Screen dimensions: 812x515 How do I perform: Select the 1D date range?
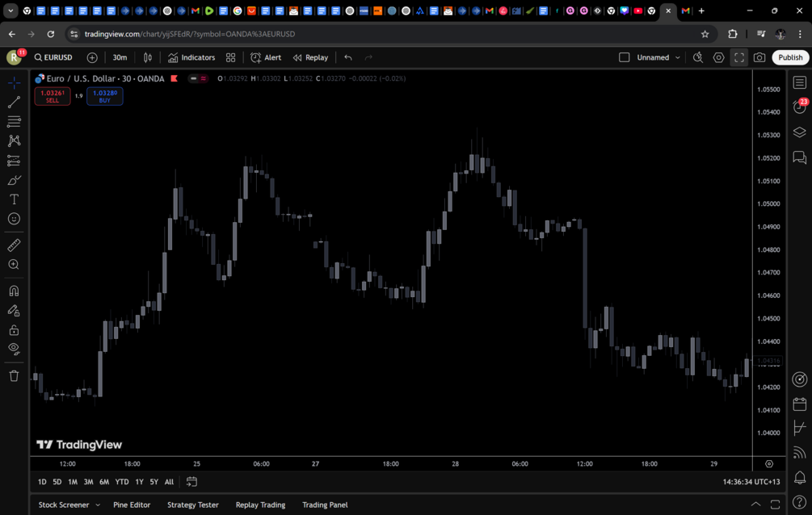[x=42, y=482]
